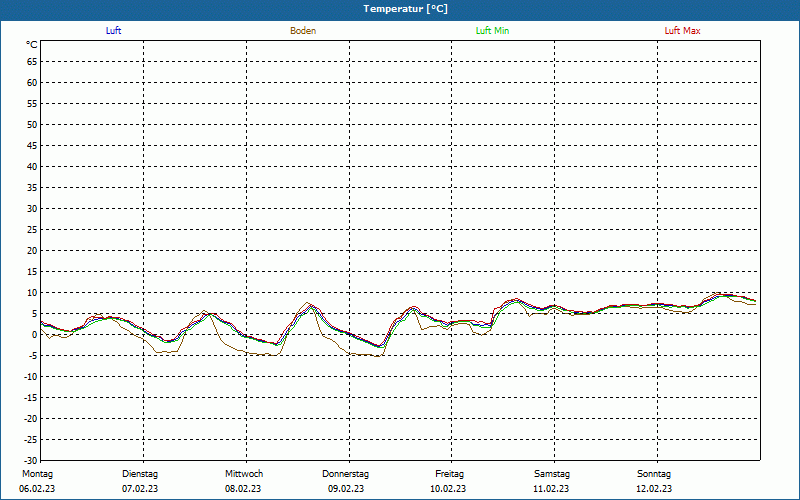The height and width of the screenshot is (500, 800).
Task: Click the °C unit label on the axis
Action: click(x=32, y=45)
